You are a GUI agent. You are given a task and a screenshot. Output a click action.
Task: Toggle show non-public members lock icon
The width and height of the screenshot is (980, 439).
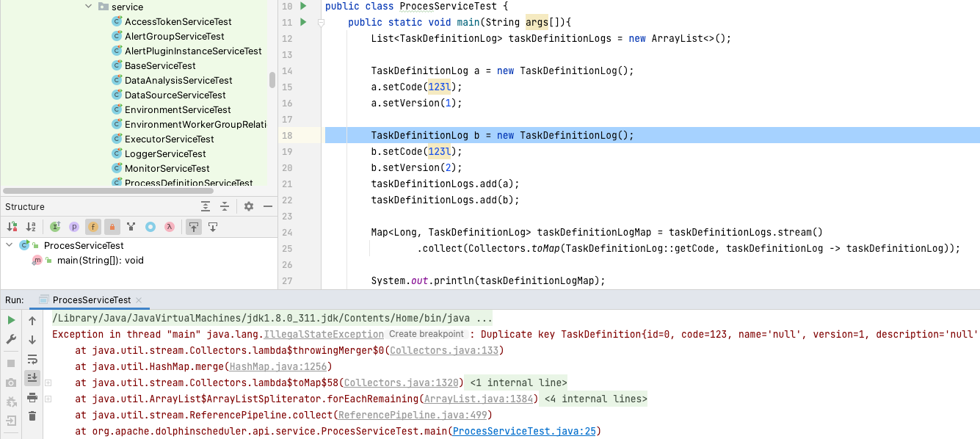[x=112, y=227]
